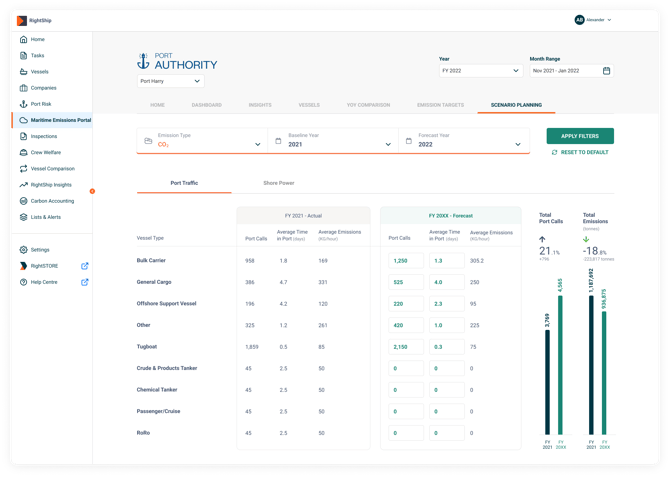The width and height of the screenshot is (670, 477).
Task: Open Vessels via its ship icon
Action: pos(24,72)
